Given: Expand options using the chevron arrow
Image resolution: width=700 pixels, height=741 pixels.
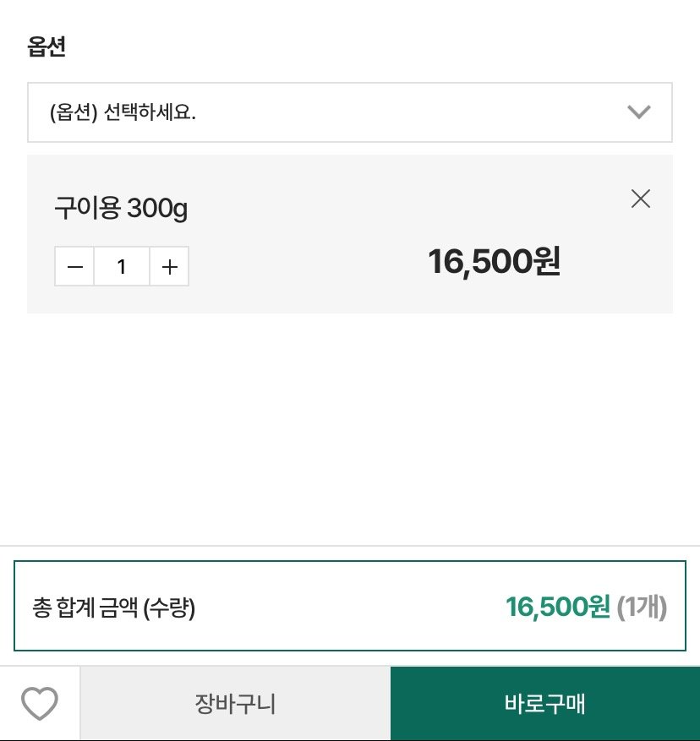Looking at the screenshot, I should point(638,112).
